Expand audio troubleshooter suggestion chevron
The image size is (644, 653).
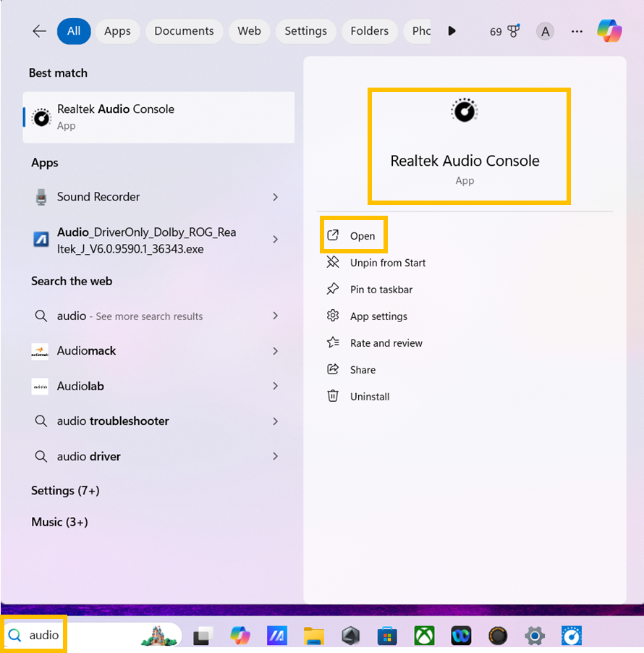[275, 421]
